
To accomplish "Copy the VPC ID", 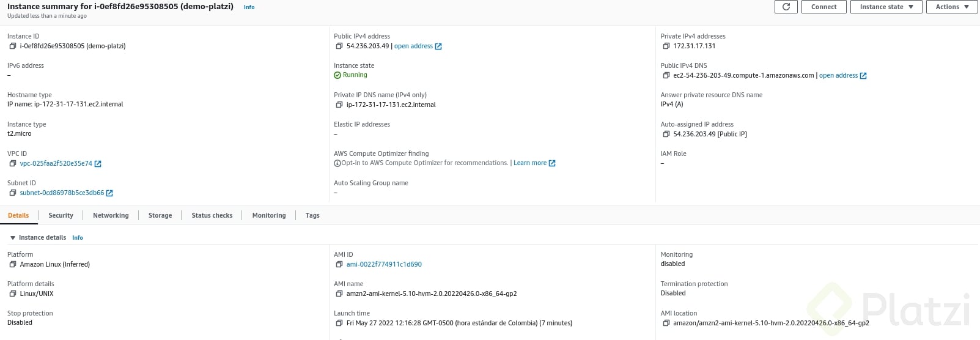I will point(12,163).
